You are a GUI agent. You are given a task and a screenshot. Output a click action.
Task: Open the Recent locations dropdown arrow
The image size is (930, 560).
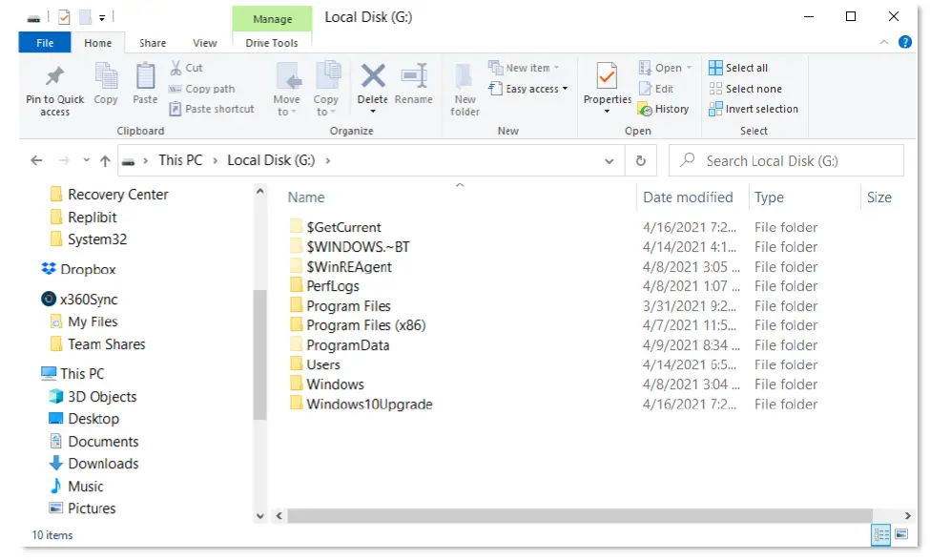pos(86,161)
